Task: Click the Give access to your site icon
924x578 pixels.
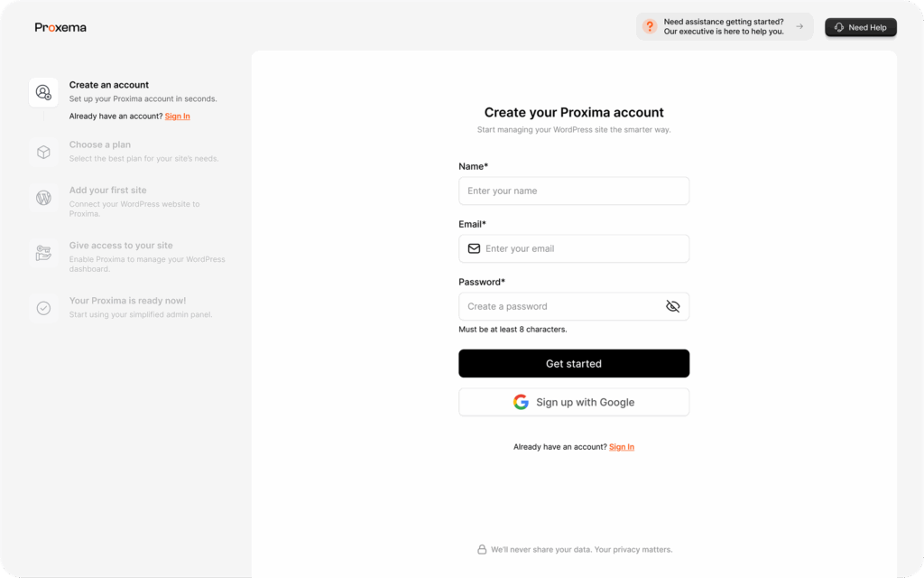Action: point(43,253)
